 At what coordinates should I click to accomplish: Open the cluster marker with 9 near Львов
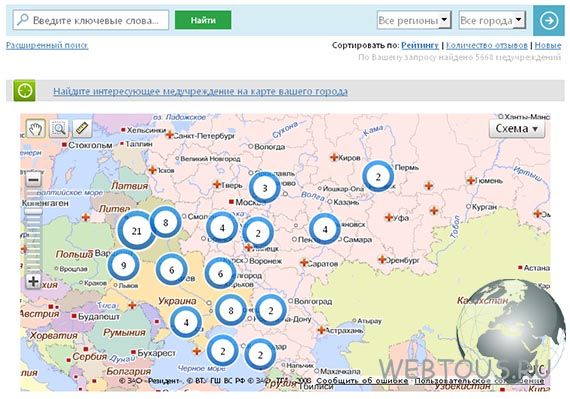point(124,265)
